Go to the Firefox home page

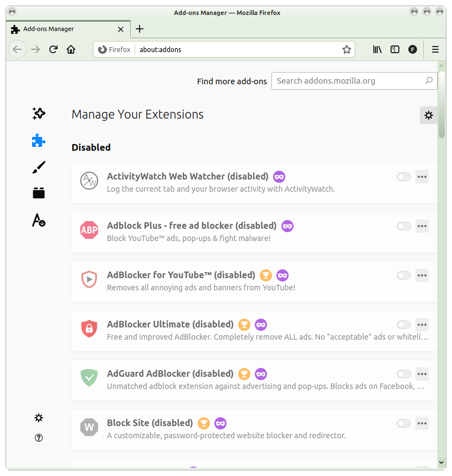(x=71, y=49)
